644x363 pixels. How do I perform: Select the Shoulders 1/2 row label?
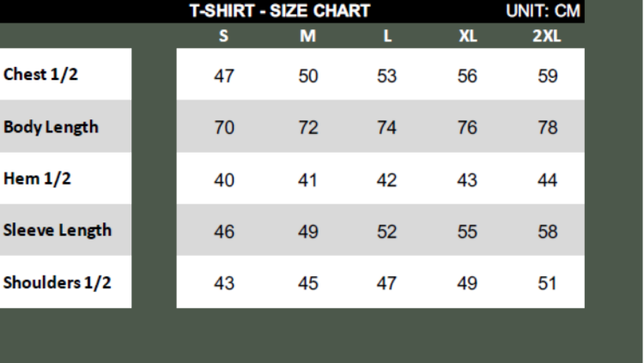pyautogui.click(x=57, y=282)
